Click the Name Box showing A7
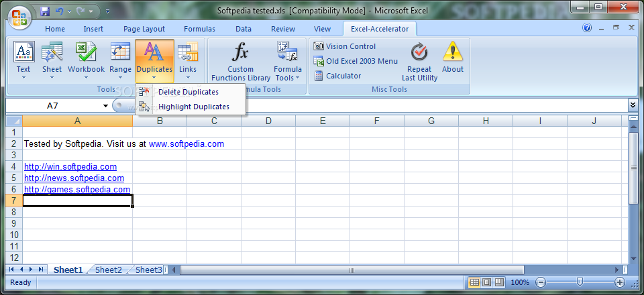The width and height of the screenshot is (644, 295). 52,106
